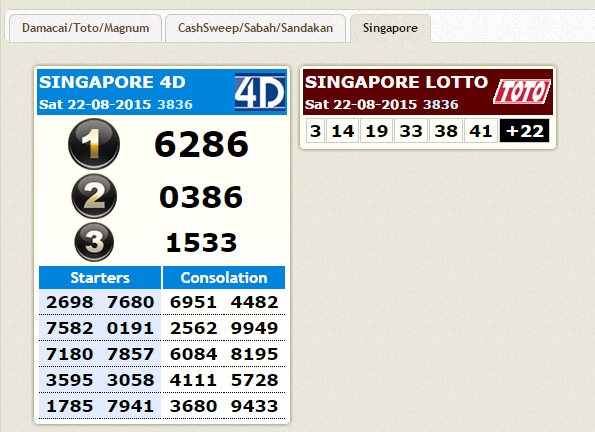595x432 pixels.
Task: Select starter number 0191
Action: tap(131, 328)
